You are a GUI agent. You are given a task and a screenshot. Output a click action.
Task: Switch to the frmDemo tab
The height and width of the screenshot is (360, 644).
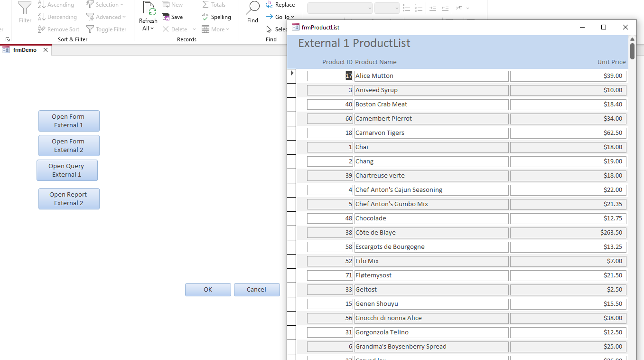coord(25,50)
